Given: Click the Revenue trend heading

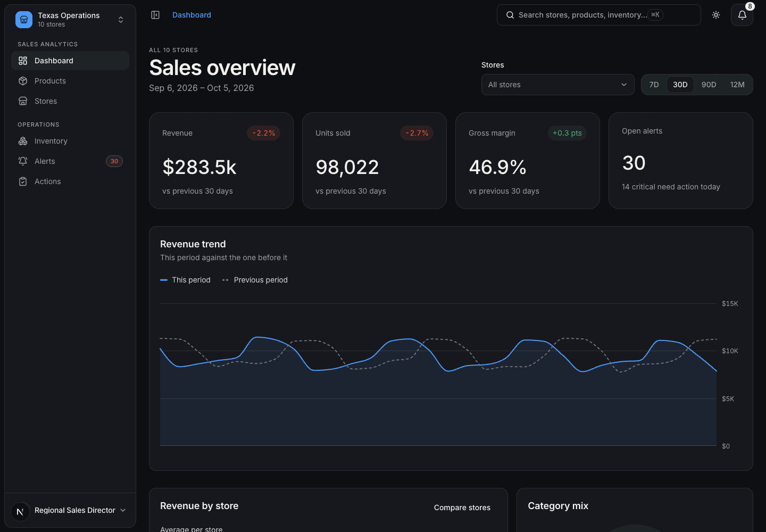Looking at the screenshot, I should [x=193, y=244].
